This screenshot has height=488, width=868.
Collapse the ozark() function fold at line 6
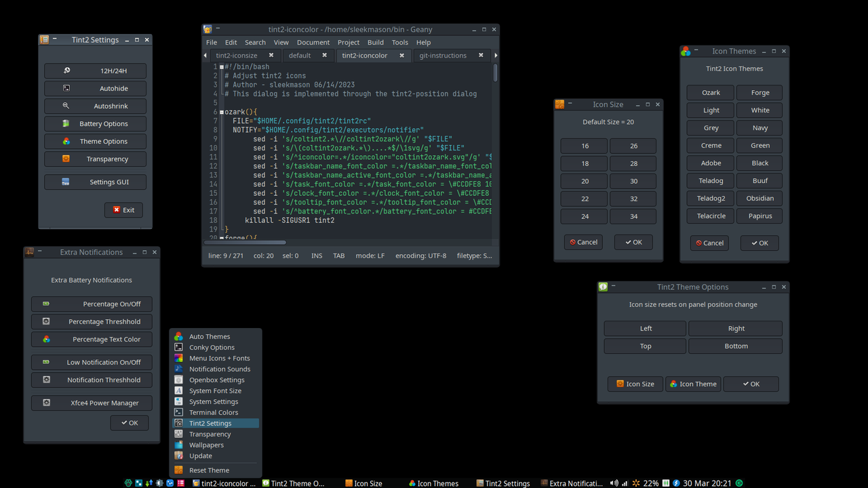click(222, 112)
